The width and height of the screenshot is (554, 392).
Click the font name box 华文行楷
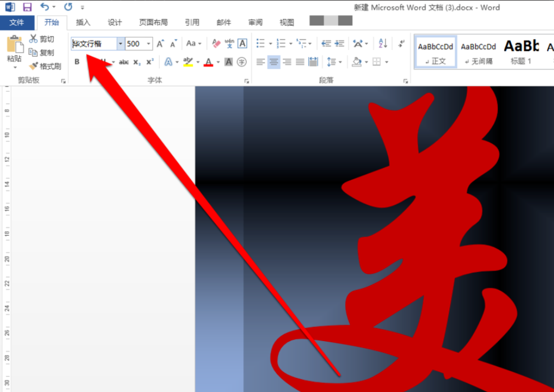pos(94,44)
